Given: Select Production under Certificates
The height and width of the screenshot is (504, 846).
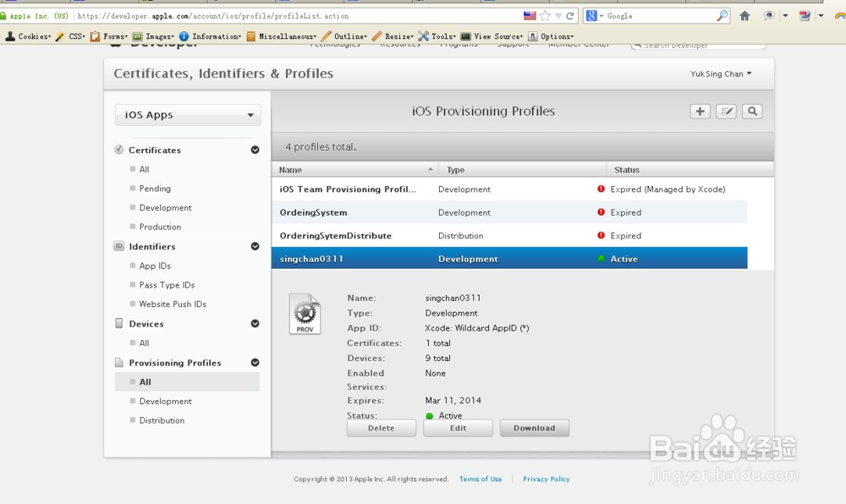Looking at the screenshot, I should tap(160, 227).
